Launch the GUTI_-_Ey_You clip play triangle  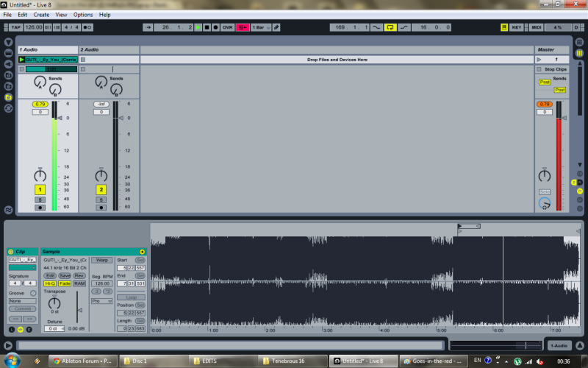click(x=22, y=60)
